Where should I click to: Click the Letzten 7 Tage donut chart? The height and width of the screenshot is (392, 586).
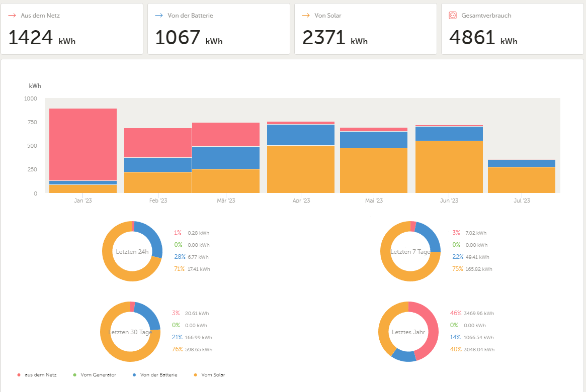coord(410,251)
